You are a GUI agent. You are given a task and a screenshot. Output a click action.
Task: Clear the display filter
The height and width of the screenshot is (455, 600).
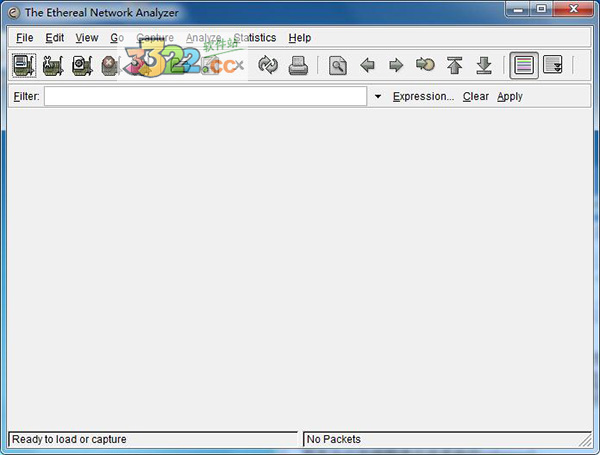[476, 96]
